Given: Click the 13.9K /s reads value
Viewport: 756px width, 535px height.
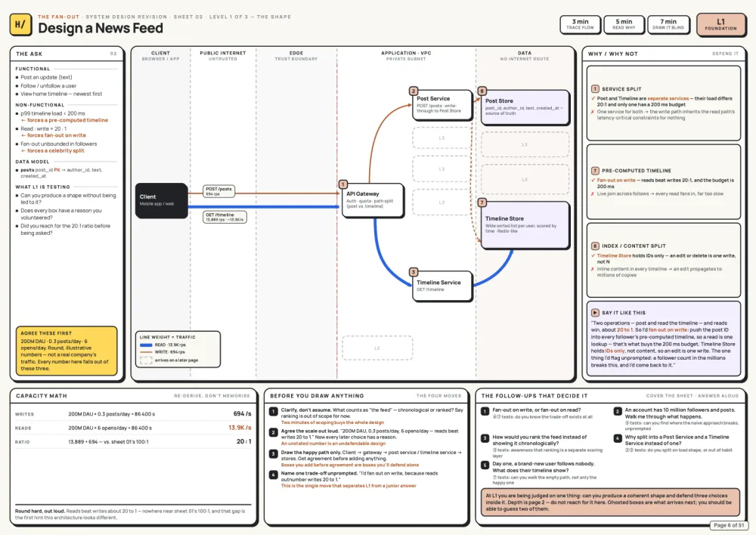Looking at the screenshot, I should coord(240,428).
